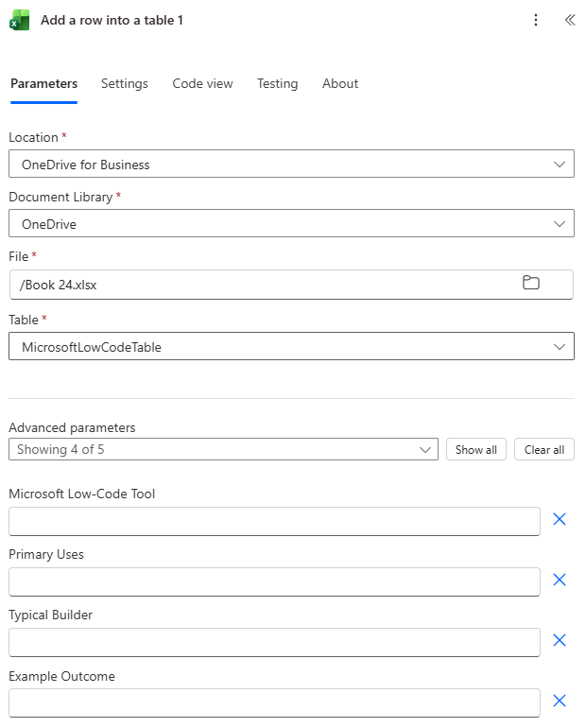Focus the Primary Uses input field
The image size is (586, 728).
[x=274, y=581]
